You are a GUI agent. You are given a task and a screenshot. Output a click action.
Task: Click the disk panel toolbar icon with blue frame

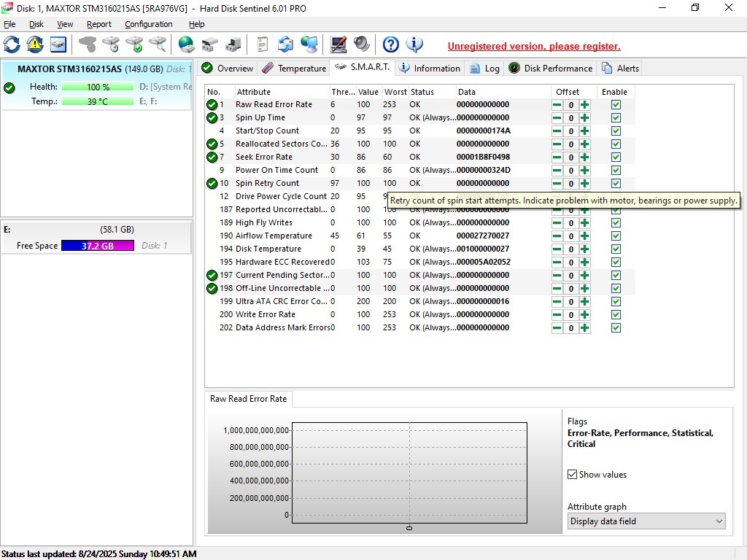click(x=58, y=44)
